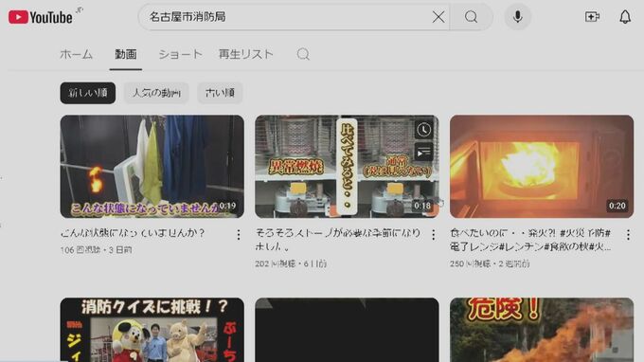644x362 pixels.
Task: Open options menu for stove video
Action: [x=434, y=235]
